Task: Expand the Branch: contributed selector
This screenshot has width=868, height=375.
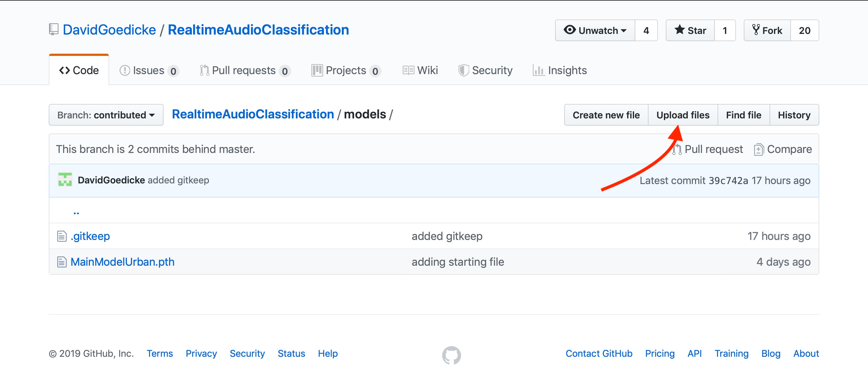Action: click(x=106, y=115)
